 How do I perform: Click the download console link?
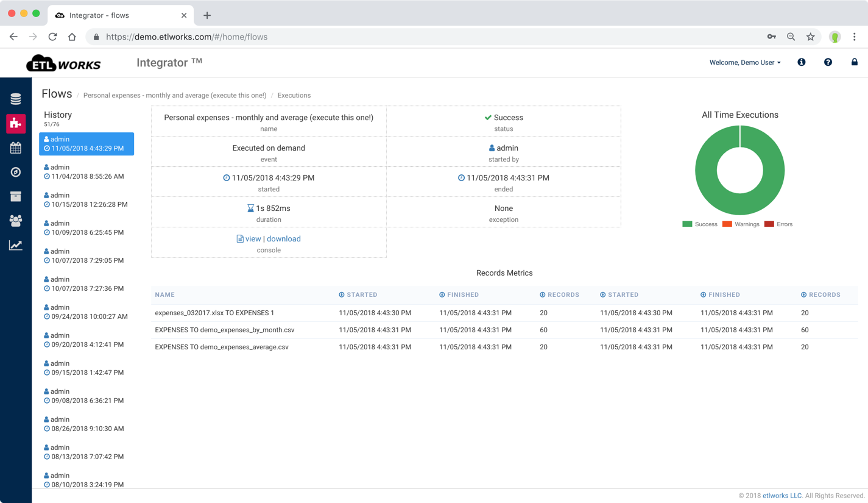tap(283, 238)
